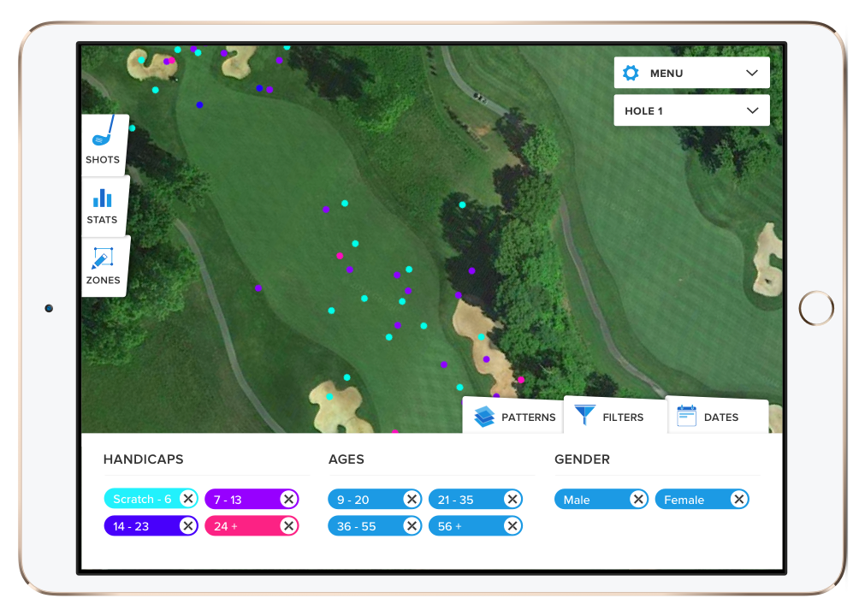
Task: Click the pink shot dot on the fairway
Action: point(340,256)
